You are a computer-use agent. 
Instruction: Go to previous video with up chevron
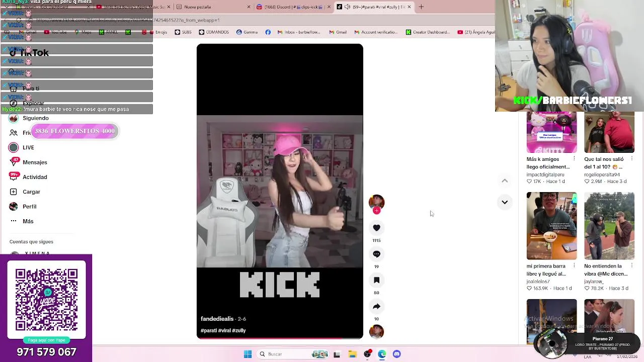(505, 180)
